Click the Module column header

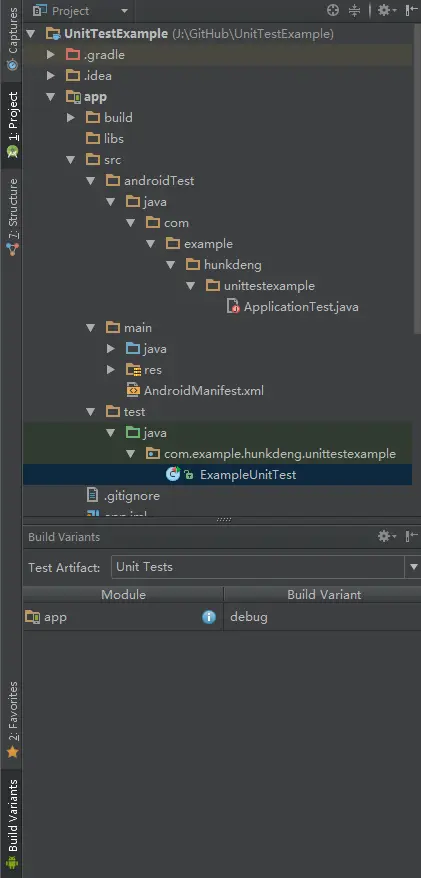click(x=123, y=594)
